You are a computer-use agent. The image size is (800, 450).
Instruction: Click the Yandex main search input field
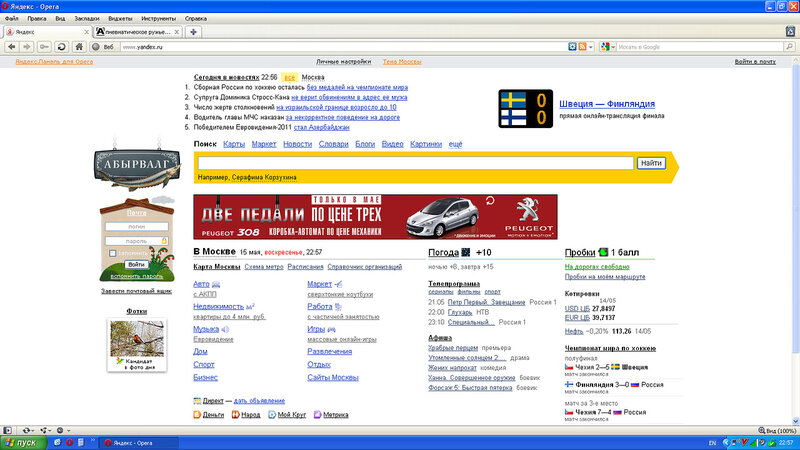tap(416, 163)
